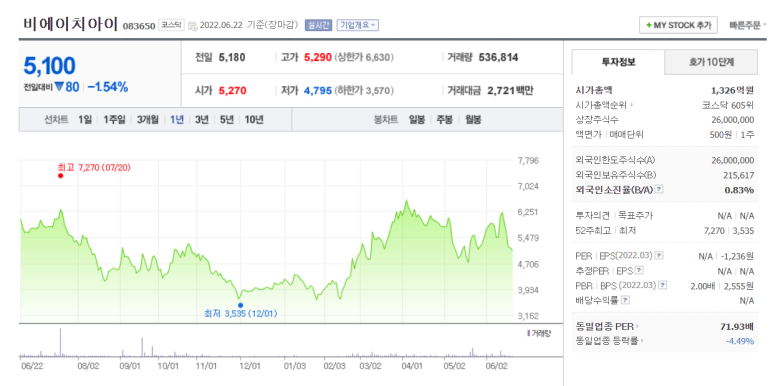The height and width of the screenshot is (386, 773).
Task: Click 하한가 3,570 text
Action: tap(364, 91)
